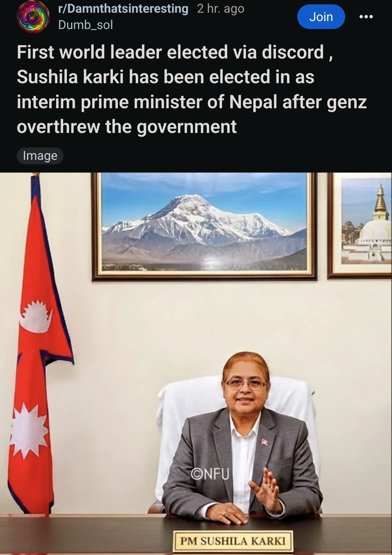The width and height of the screenshot is (392, 555).
Task: Open the post title about Sushila Karki
Action: 192,89
